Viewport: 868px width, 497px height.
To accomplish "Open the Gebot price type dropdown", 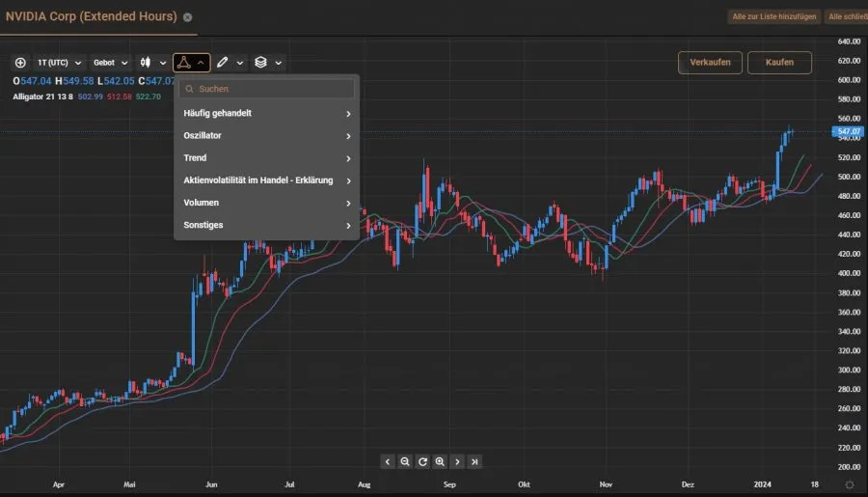I will tap(110, 63).
